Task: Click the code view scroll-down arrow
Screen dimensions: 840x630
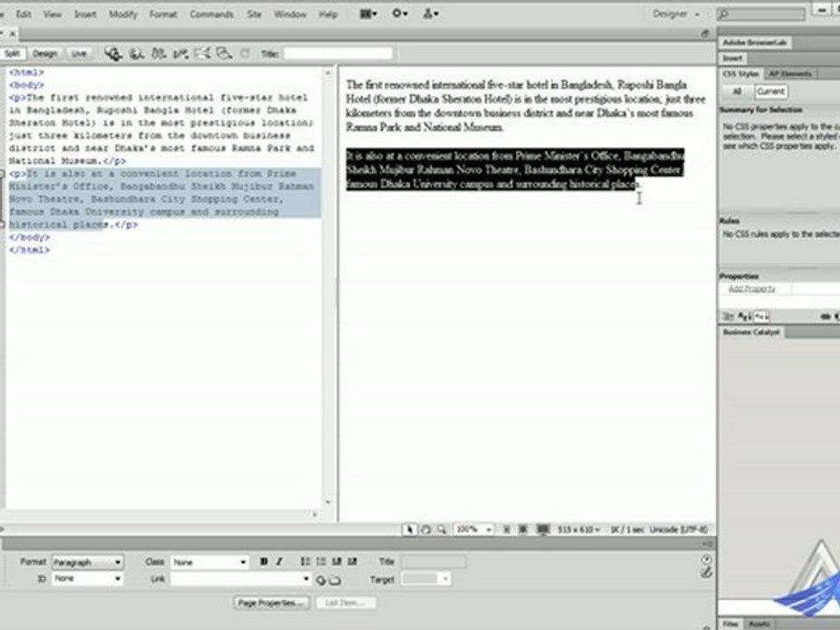Action: 328,502
